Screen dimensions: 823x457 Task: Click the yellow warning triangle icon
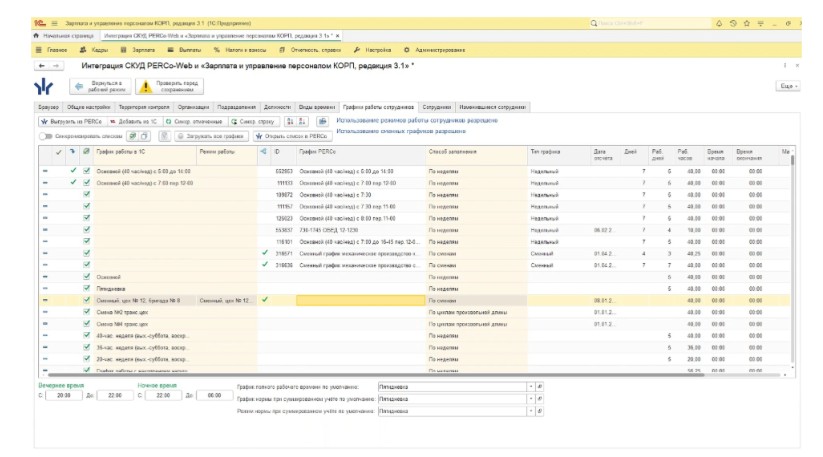pos(145,87)
